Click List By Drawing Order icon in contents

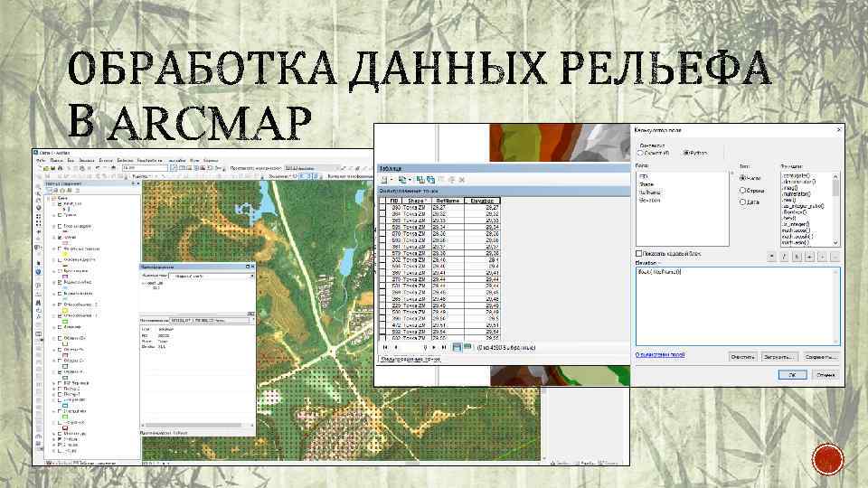[x=49, y=190]
